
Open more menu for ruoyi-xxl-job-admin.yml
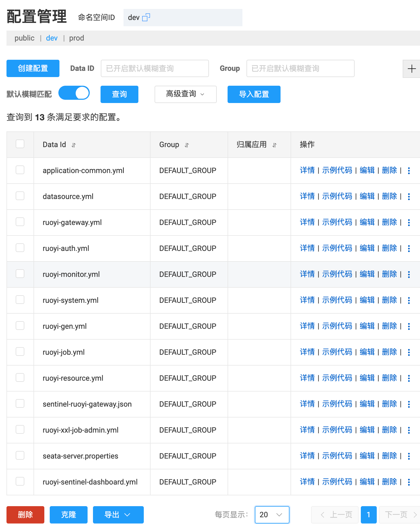click(409, 430)
